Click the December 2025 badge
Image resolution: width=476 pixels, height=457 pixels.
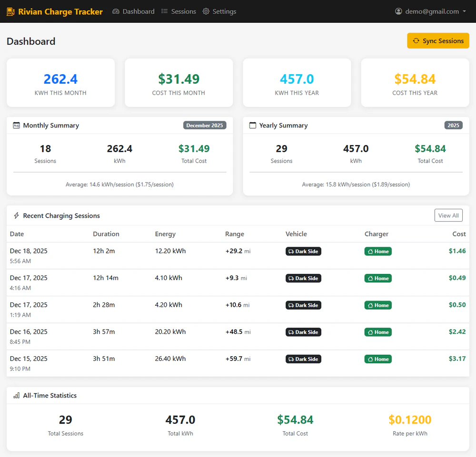205,126
